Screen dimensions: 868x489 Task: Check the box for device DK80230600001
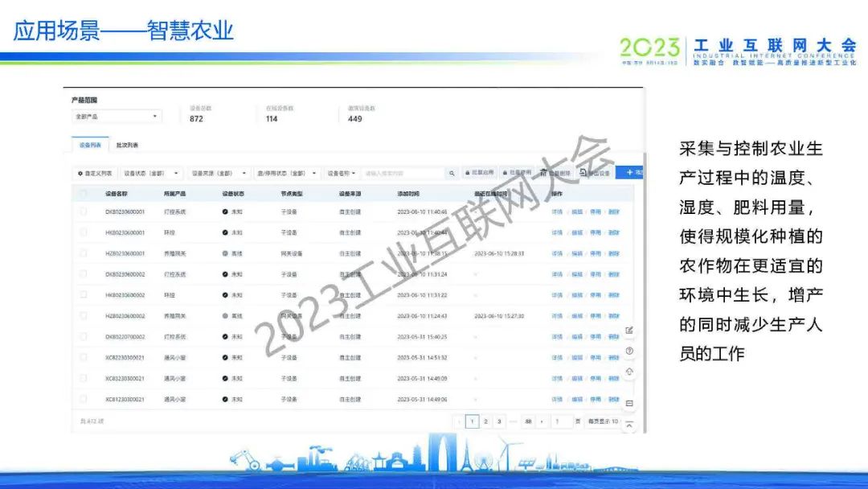coord(83,212)
